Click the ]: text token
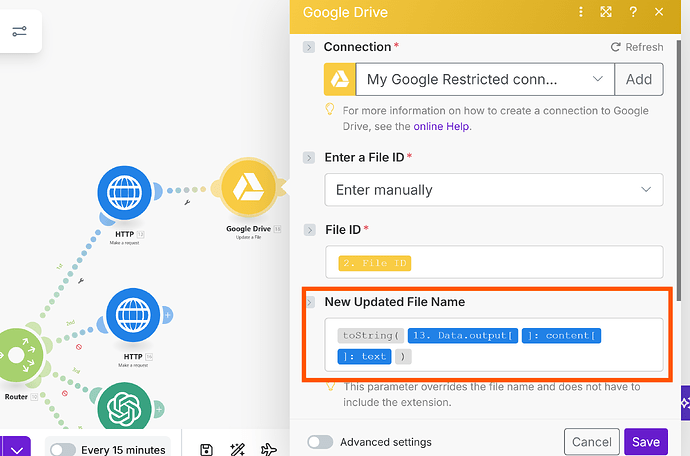 364,357
